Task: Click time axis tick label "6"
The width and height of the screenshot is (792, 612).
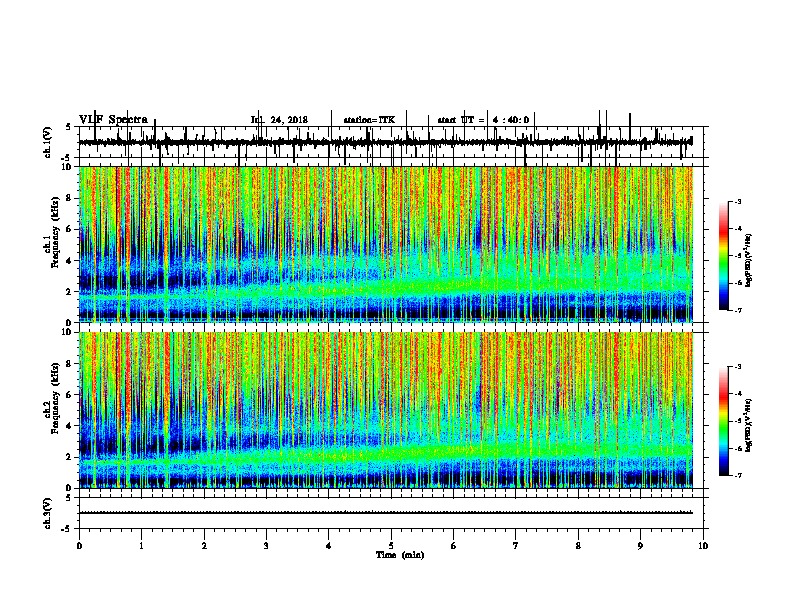Action: click(x=454, y=546)
